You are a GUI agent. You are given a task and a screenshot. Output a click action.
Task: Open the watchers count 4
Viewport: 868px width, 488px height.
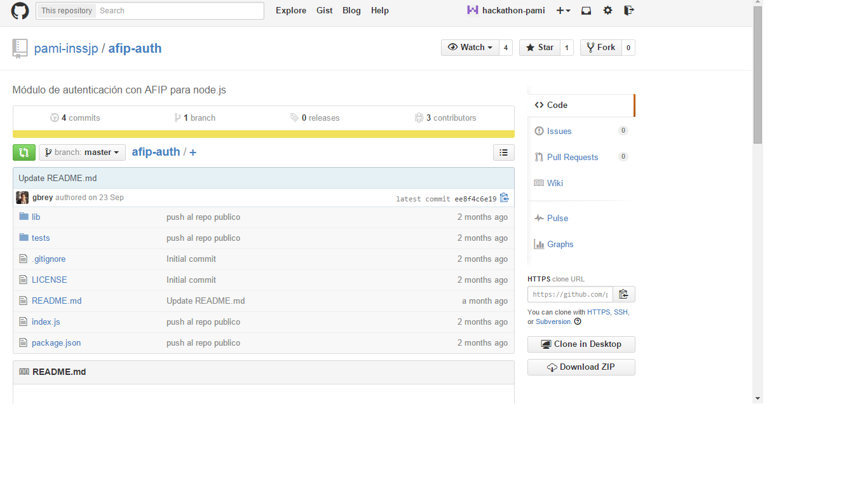[x=506, y=48]
